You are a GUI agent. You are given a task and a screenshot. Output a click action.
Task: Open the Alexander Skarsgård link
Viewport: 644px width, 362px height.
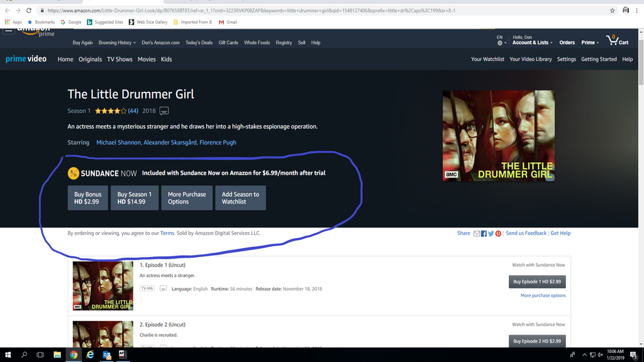[170, 143]
